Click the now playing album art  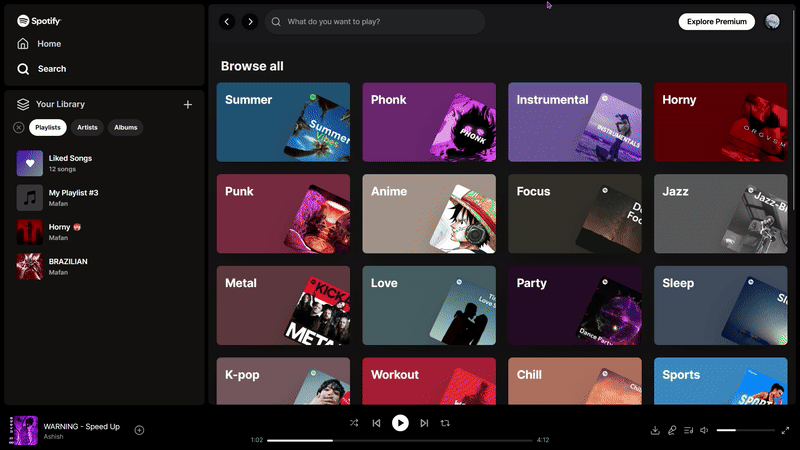point(23,430)
